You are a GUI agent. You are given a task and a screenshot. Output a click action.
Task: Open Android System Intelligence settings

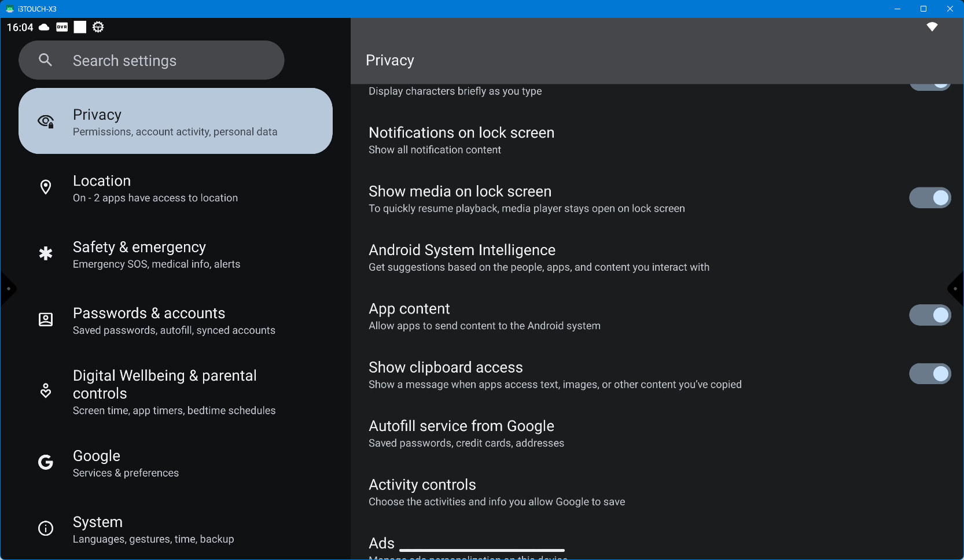click(538, 258)
